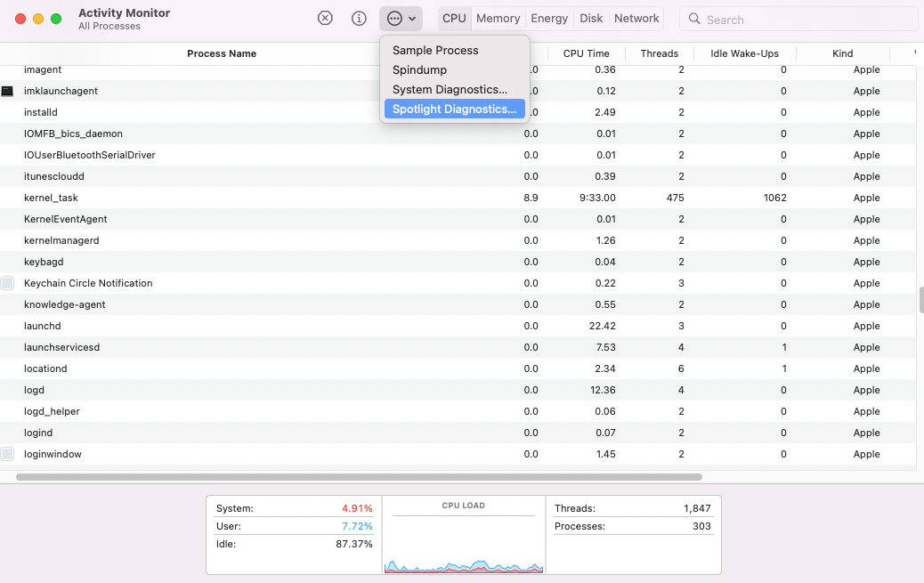Sort by the CPU Time column header
The image size is (924, 583).
point(587,53)
